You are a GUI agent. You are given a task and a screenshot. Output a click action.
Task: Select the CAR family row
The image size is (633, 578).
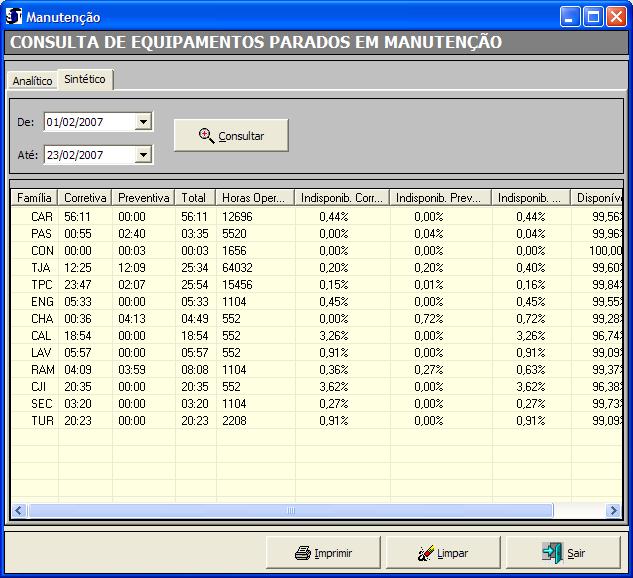(x=42, y=216)
